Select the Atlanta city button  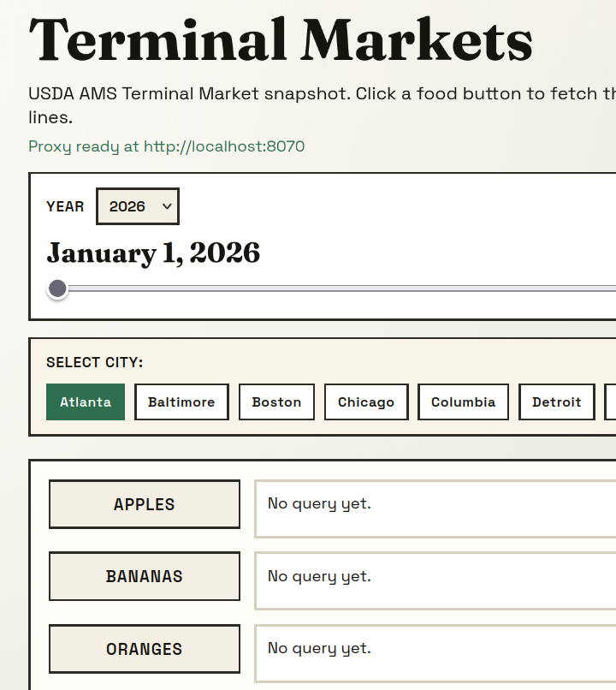(85, 402)
